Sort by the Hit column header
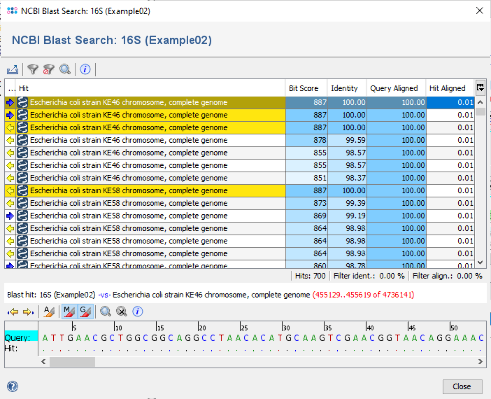 coord(151,88)
